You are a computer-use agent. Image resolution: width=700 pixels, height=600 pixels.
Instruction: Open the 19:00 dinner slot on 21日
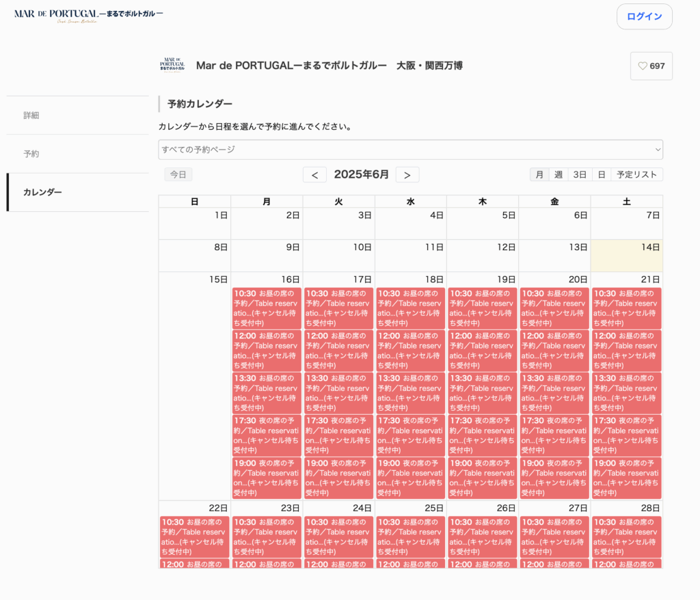point(627,478)
